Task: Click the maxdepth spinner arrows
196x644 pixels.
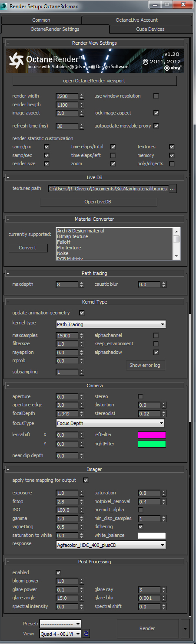Action: click(x=82, y=284)
